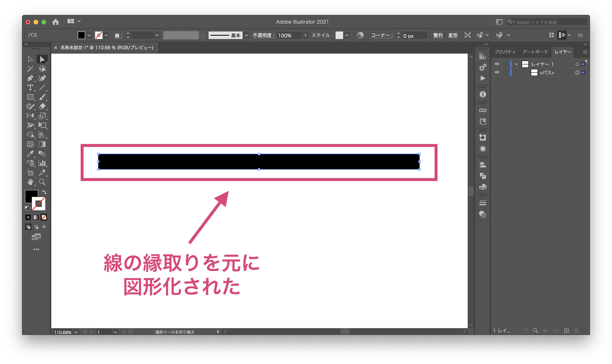Switch to the アートボード tab
The height and width of the screenshot is (364, 612).
click(x=535, y=52)
